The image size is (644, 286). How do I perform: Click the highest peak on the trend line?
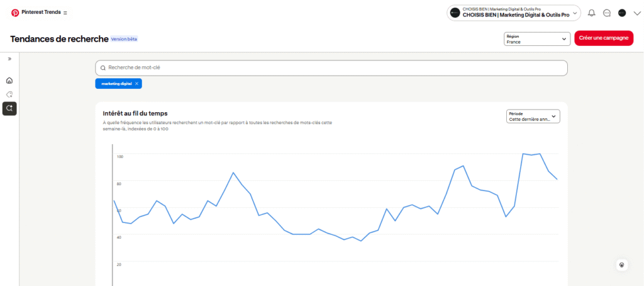(523, 154)
